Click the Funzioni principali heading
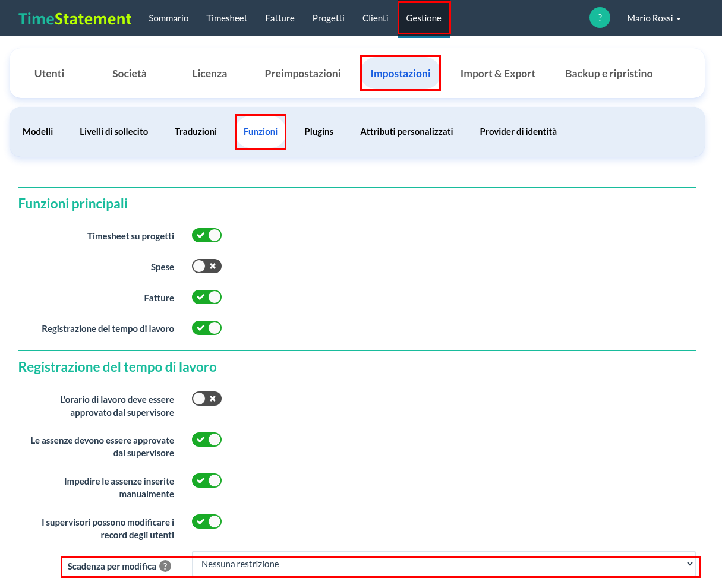Viewport: 722px width, 588px height. (73, 204)
